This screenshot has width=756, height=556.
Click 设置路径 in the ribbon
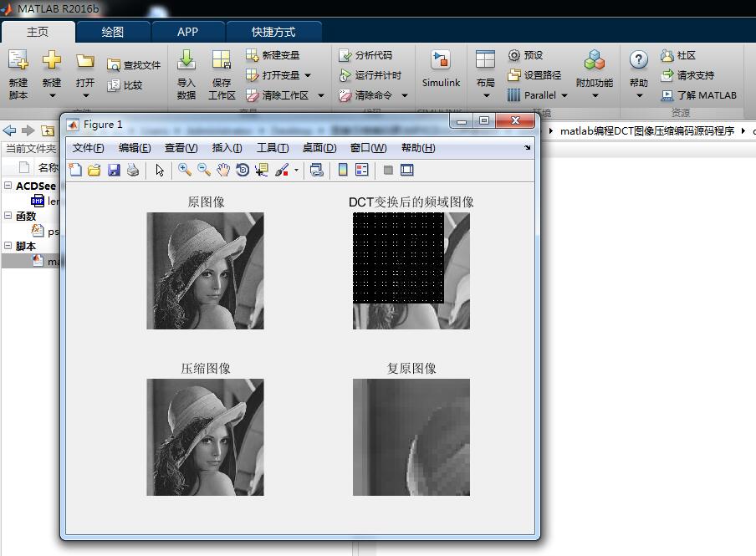(x=534, y=75)
